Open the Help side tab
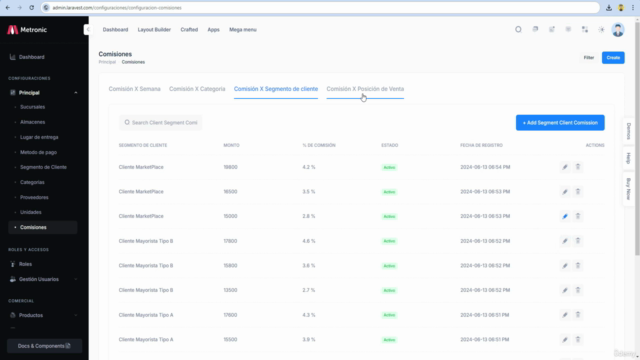 [x=629, y=158]
